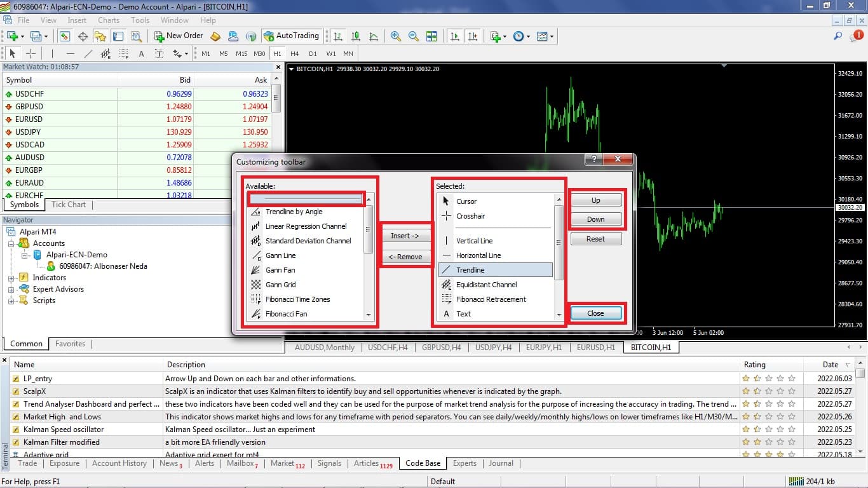Select the Text tool A in toolbar
868x488 pixels.
[x=141, y=53]
